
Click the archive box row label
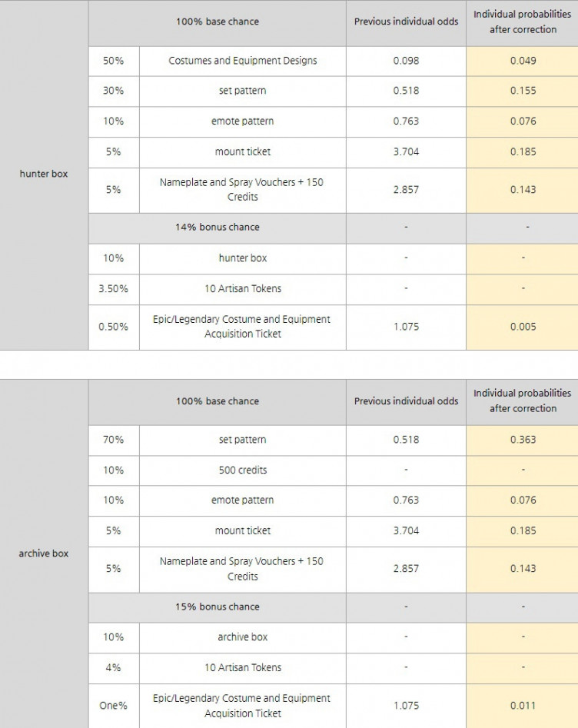point(44,553)
